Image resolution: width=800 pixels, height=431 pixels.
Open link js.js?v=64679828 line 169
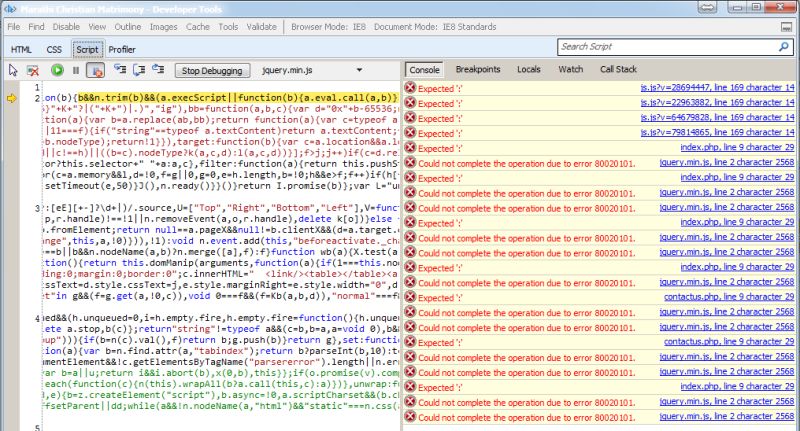click(x=717, y=117)
